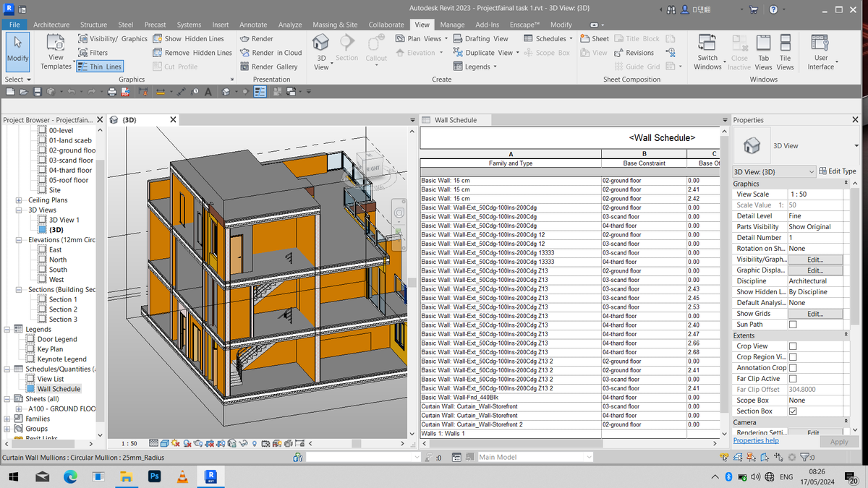The image size is (868, 488).
Task: Click the Edit Type button
Action: point(838,171)
